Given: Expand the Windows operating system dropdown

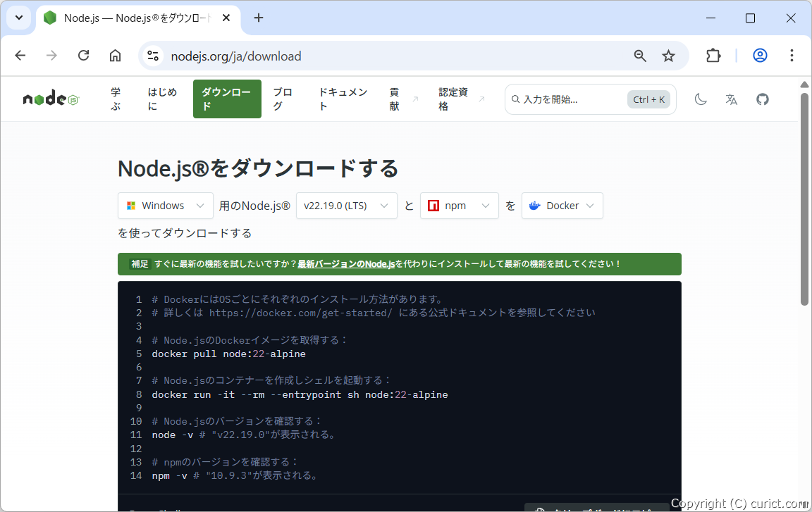Looking at the screenshot, I should pyautogui.click(x=166, y=206).
